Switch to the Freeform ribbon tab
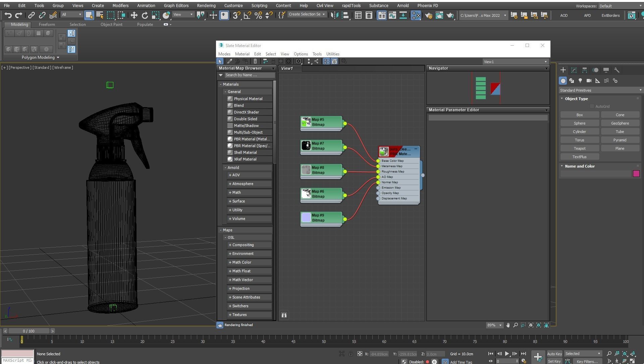Screen dimensions: 644x364 [x=47, y=25]
